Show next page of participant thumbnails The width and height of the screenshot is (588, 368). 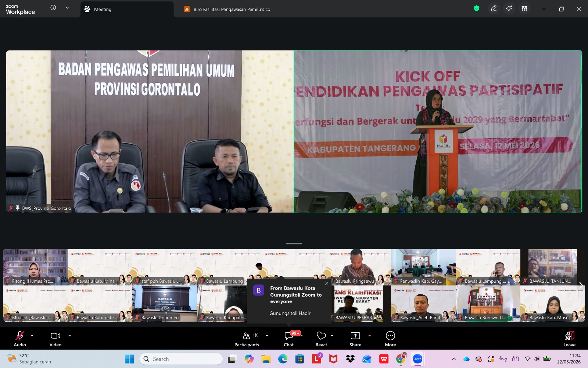[x=581, y=286]
